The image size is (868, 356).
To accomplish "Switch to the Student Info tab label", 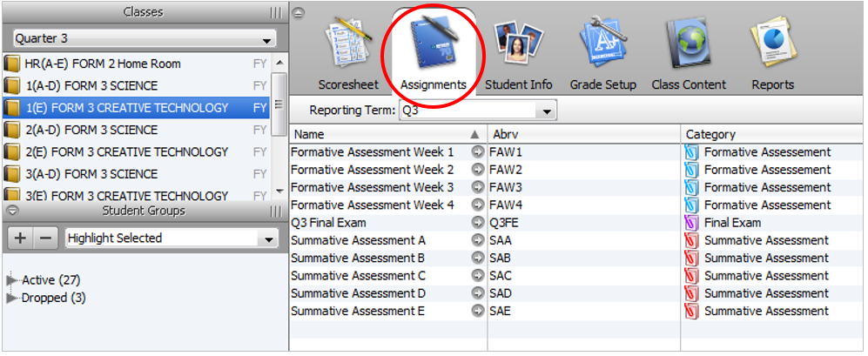I will pos(519,84).
